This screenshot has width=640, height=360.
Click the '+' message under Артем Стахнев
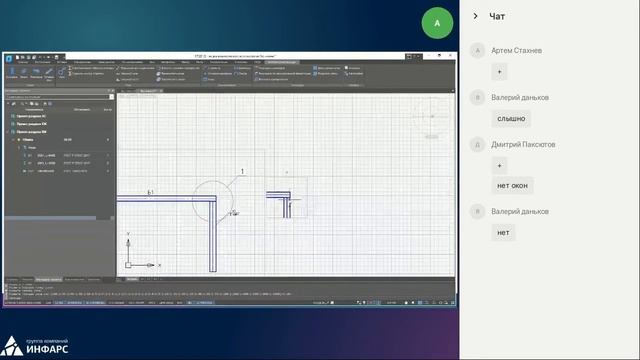click(499, 72)
